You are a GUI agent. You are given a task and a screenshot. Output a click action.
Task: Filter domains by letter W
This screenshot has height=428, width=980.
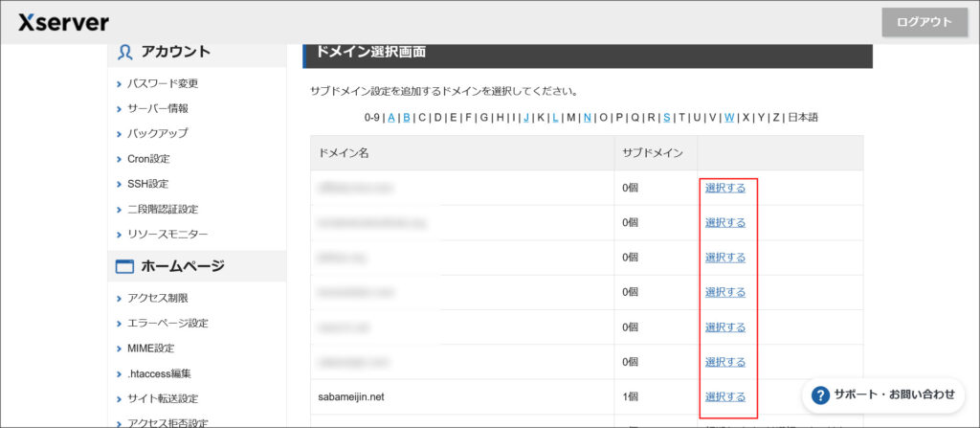728,118
